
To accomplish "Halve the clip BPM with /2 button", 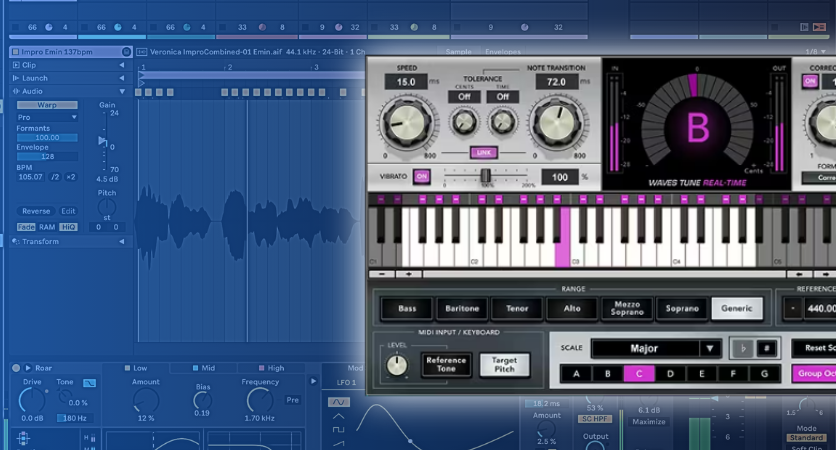I will 56,177.
